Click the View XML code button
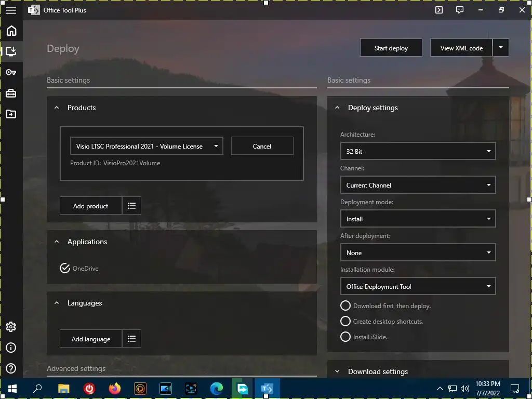 [x=461, y=47]
